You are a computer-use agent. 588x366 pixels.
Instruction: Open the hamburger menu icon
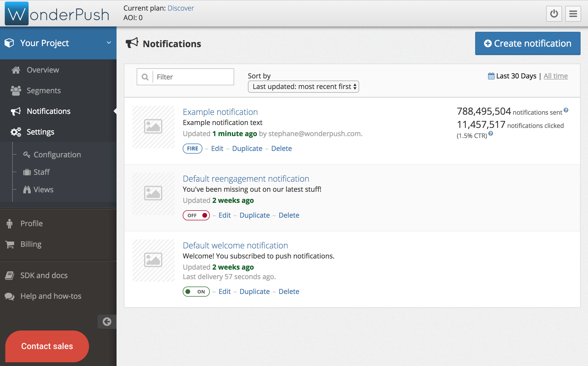pyautogui.click(x=573, y=14)
